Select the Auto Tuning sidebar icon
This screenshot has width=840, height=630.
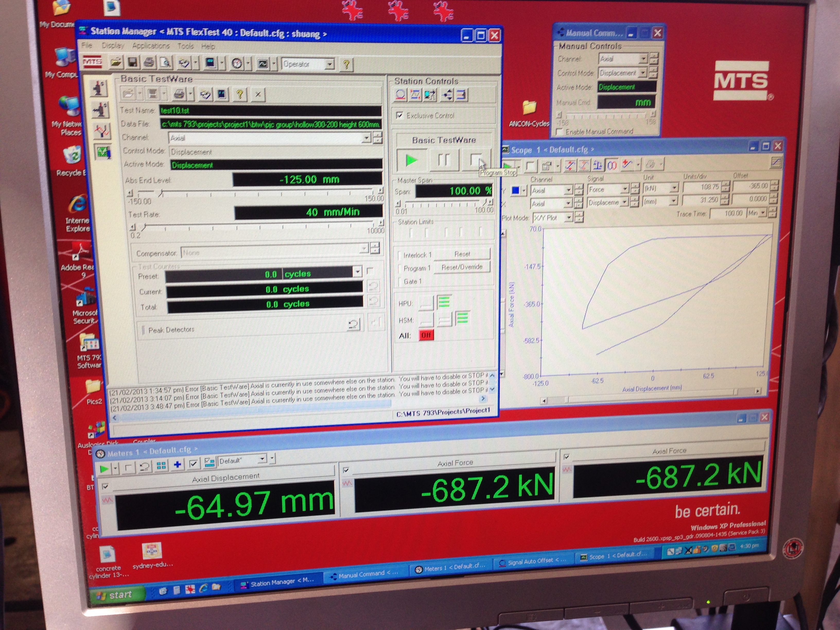coord(102,131)
